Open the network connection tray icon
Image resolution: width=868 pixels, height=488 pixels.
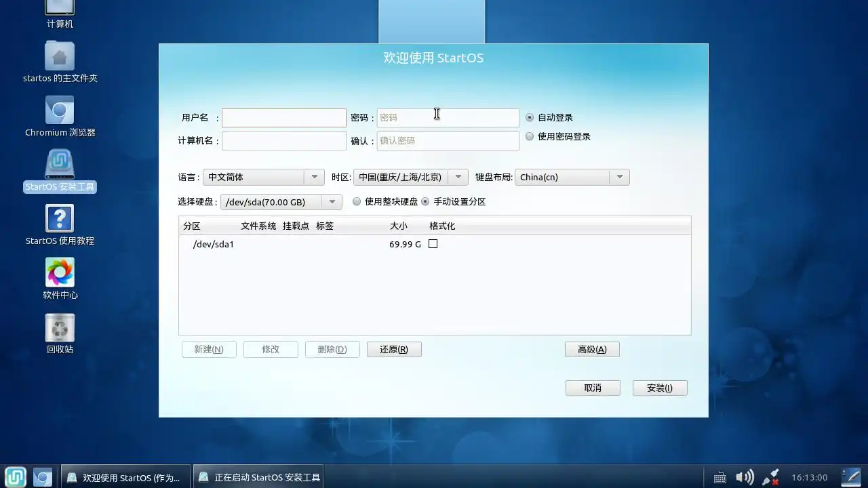coord(770,477)
